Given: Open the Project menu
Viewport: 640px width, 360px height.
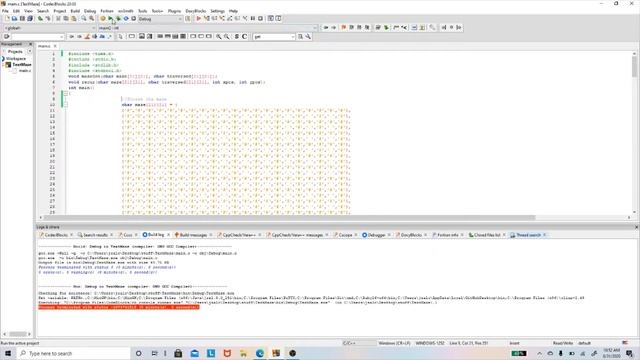Looking at the screenshot, I should pyautogui.click(x=60, y=11).
